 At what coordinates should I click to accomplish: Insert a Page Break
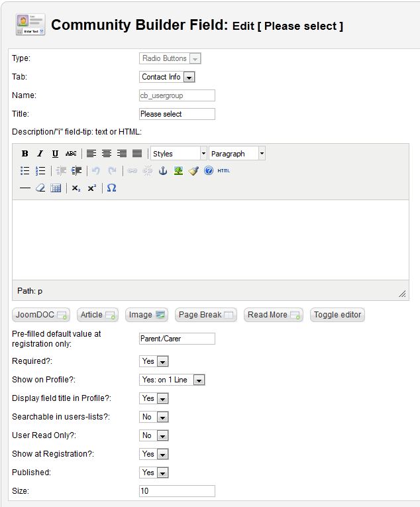point(206,315)
